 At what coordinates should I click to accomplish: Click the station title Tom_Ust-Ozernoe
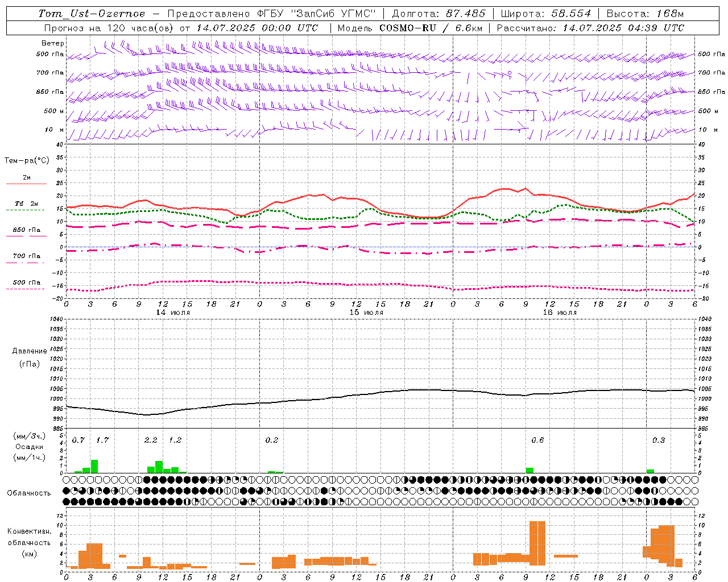click(92, 14)
